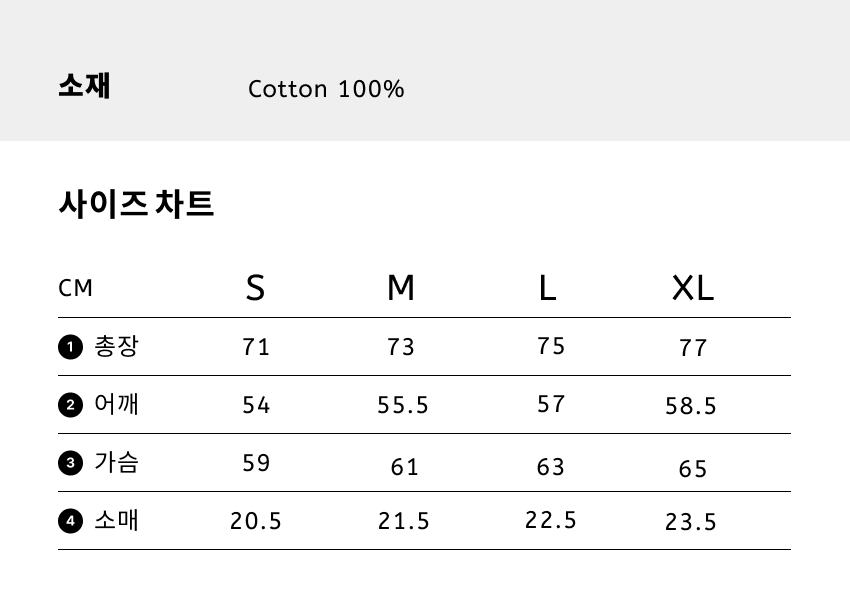Viewport: 850px width, 607px height.
Task: Select the S size column header
Action: point(255,288)
